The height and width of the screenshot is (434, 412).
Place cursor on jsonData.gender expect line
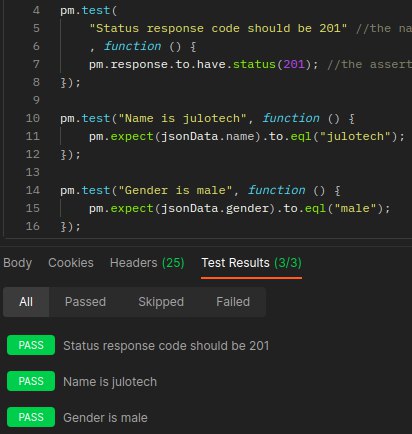240,208
